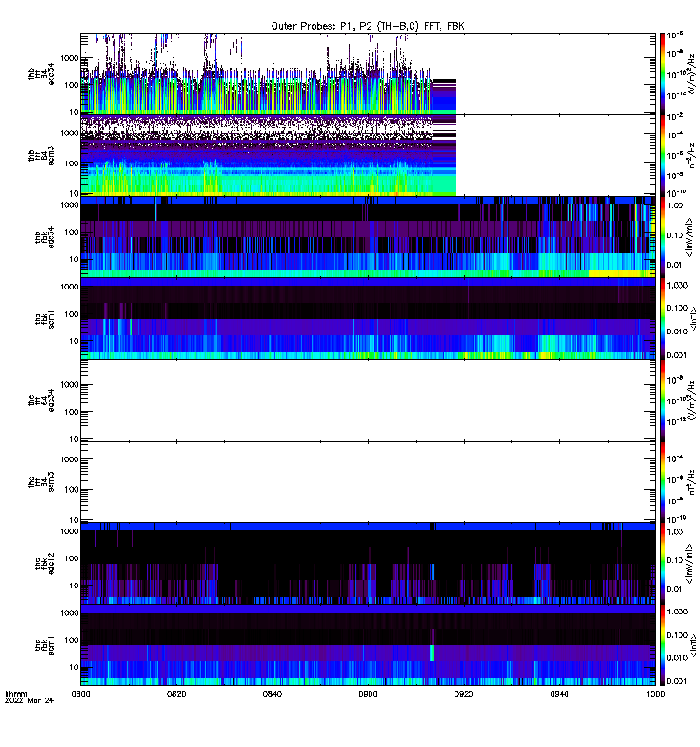This screenshot has height=747, width=700.
Task: Click the color bar of the thc edc12 panel
Action: 662,564
